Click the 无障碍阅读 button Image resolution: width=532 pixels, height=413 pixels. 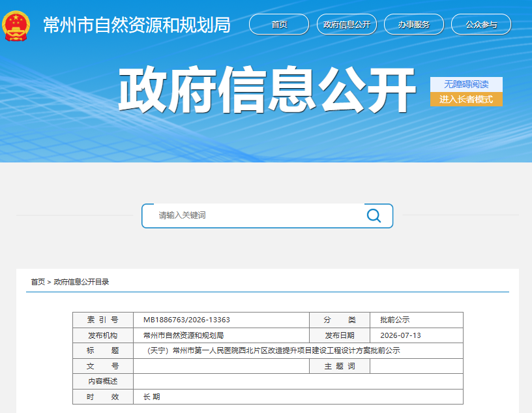point(466,84)
